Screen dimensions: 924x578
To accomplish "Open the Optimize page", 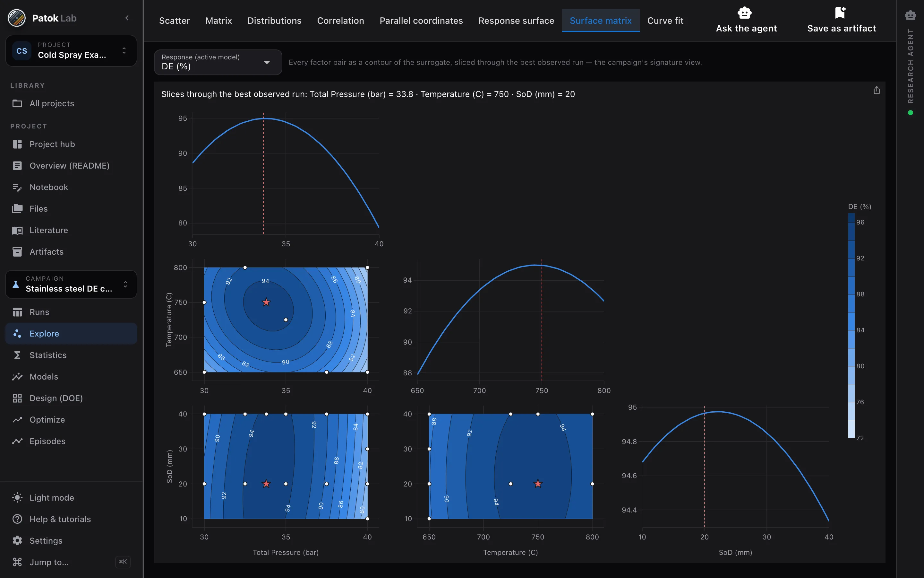I will pos(72,419).
